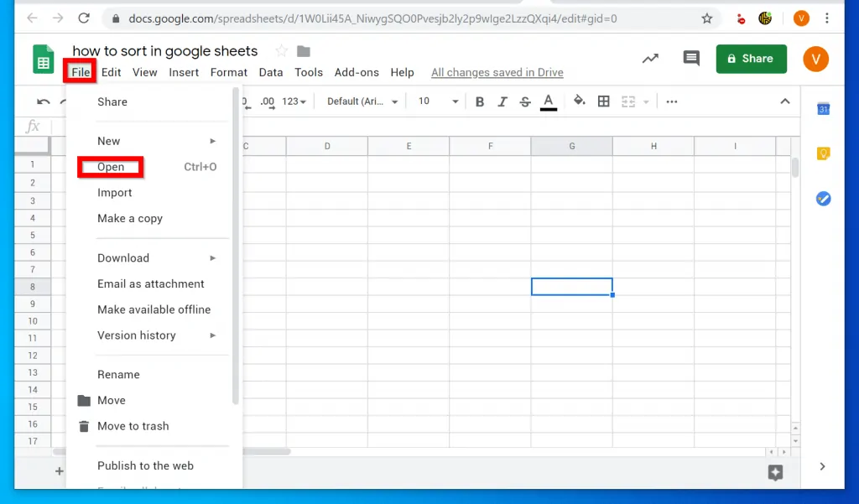Select Open from the File menu
This screenshot has width=859, height=504.
click(x=110, y=166)
